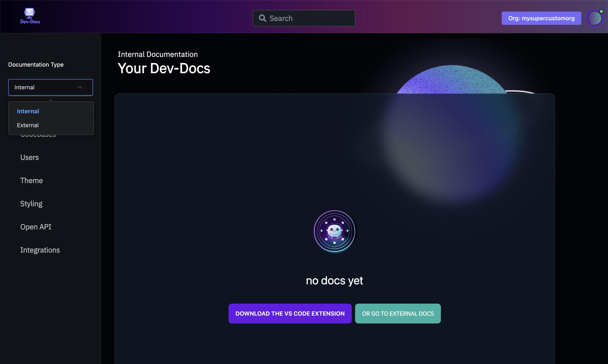608x364 pixels.
Task: Click the chevron on the Internal selector
Action: [x=80, y=87]
